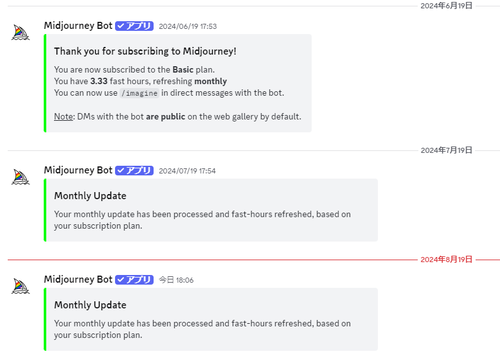Screen dimensions: 500x363
Task: Select the 2024年6月19日 date divider
Action: click(x=446, y=6)
